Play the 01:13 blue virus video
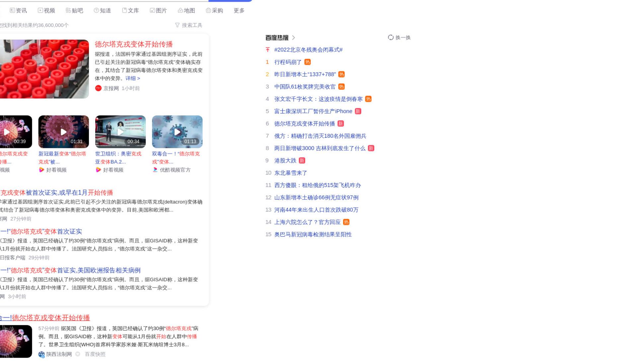637x364 pixels. pyautogui.click(x=177, y=132)
